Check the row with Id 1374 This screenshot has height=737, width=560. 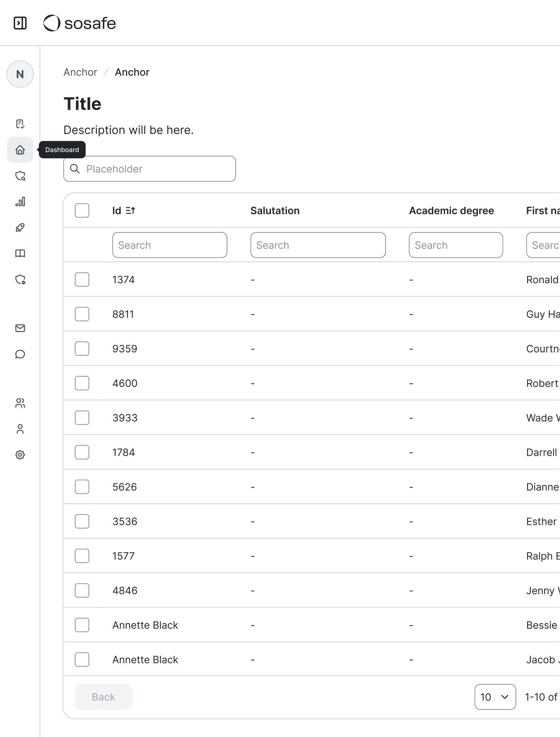point(82,279)
